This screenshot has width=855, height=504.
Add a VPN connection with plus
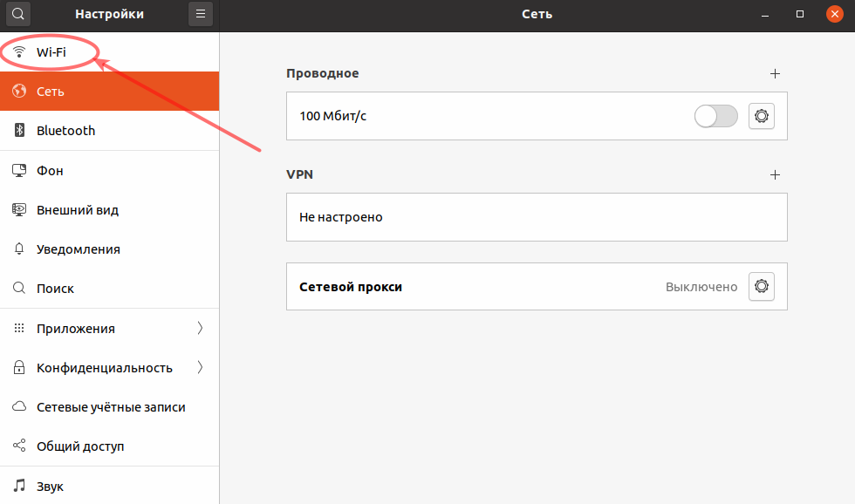(x=775, y=174)
